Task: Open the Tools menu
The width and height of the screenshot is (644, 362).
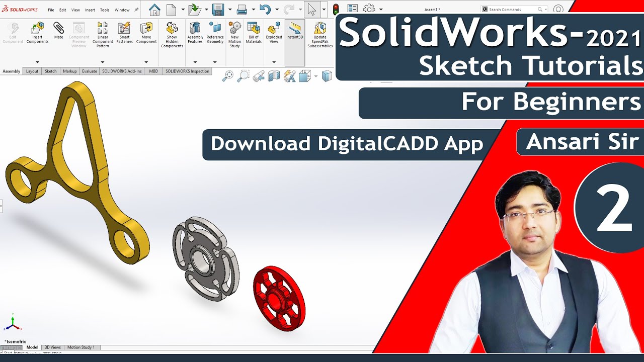Action: tap(105, 10)
